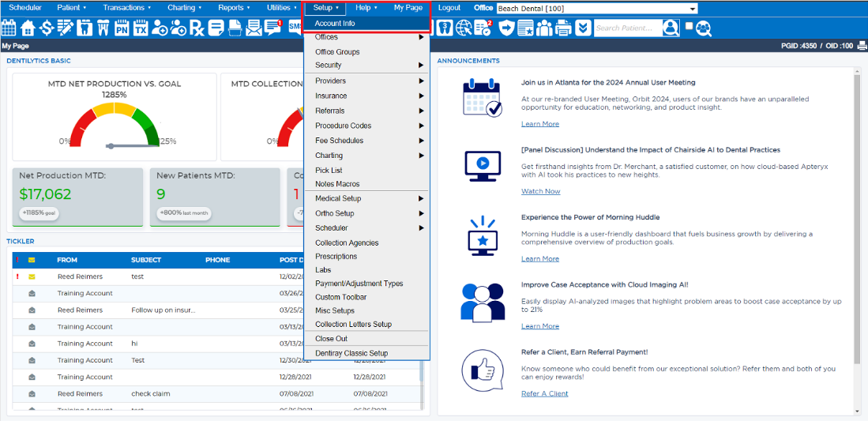Expand the Offices submenu
This screenshot has width=868, height=421.
[366, 37]
